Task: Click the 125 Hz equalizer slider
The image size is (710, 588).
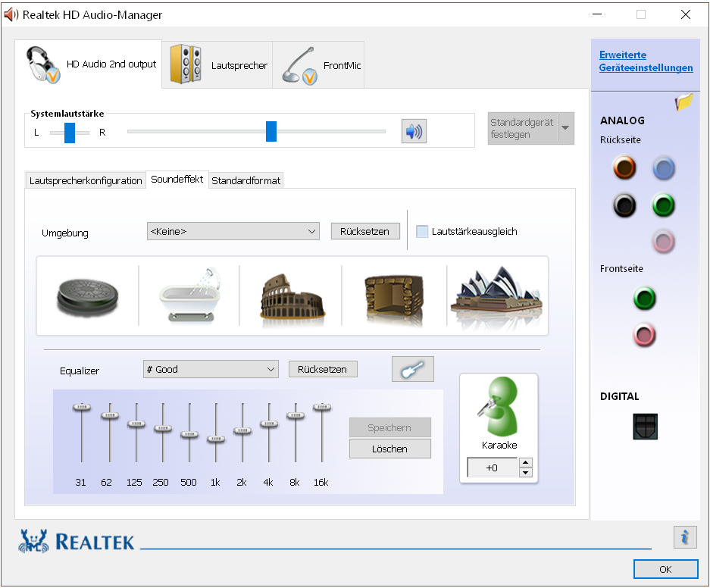Action: coord(136,424)
